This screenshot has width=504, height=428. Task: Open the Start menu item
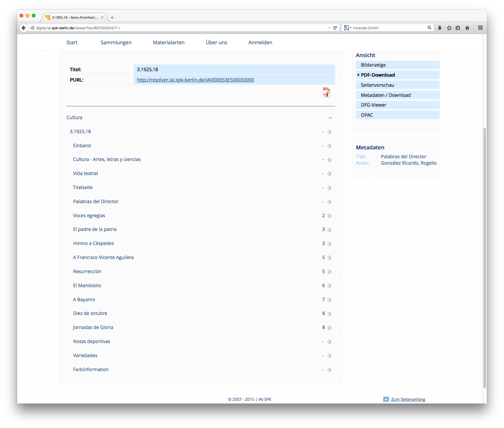pyautogui.click(x=72, y=42)
